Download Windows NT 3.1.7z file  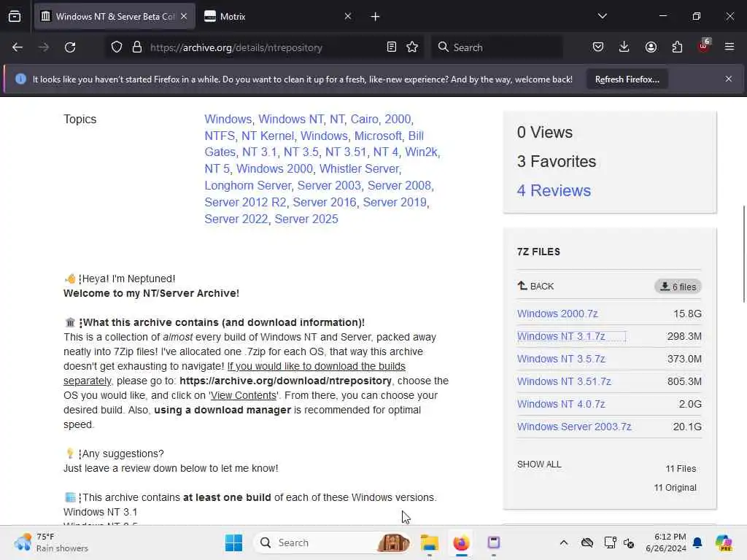pos(561,336)
